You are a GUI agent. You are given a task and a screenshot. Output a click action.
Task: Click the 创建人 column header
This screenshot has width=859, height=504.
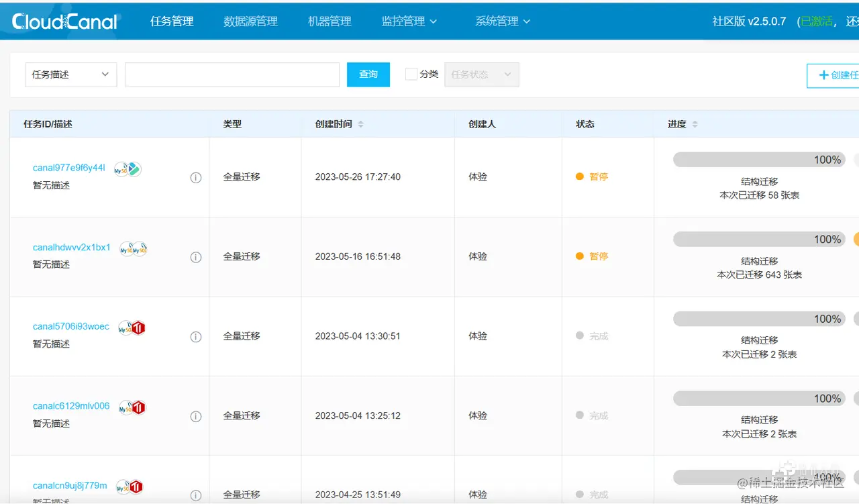click(x=482, y=124)
